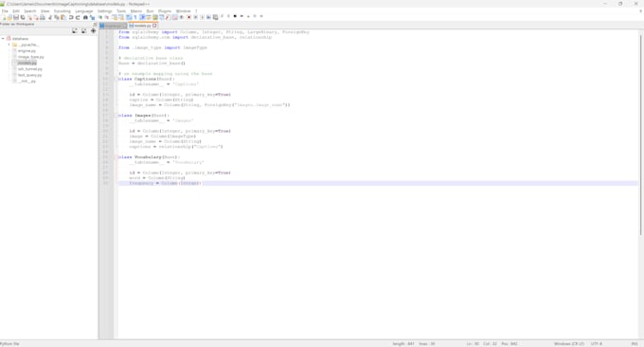The image size is (644, 347).
Task: Toggle Word Wrap toolbar icon
Action: pyautogui.click(x=129, y=17)
